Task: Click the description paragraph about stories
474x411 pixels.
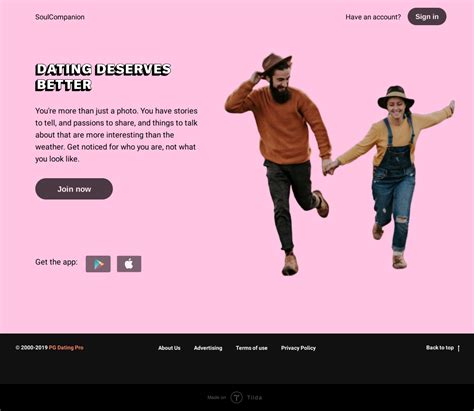Action: [x=116, y=135]
